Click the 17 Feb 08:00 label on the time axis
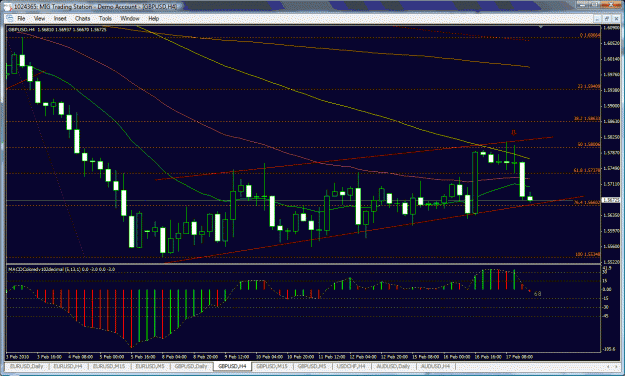The image size is (625, 376). 519,357
